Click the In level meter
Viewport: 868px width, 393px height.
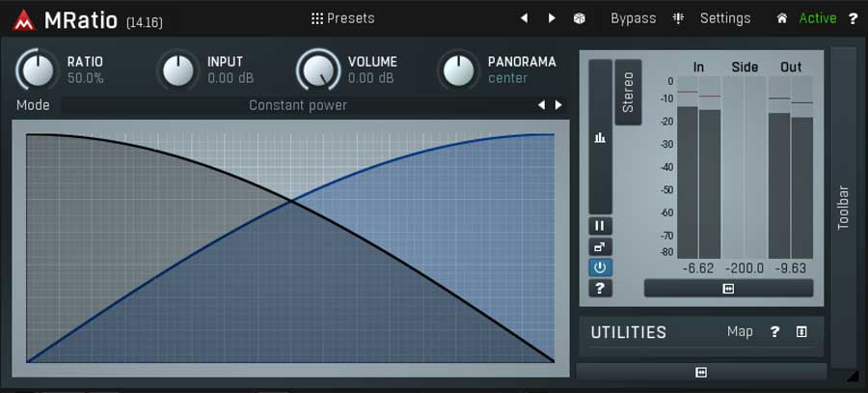point(698,167)
